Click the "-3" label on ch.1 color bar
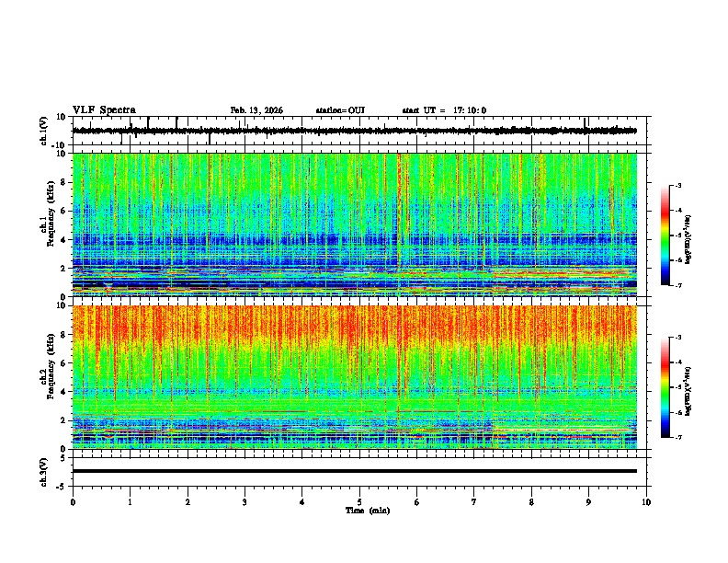The width and height of the screenshot is (728, 563). tap(677, 185)
